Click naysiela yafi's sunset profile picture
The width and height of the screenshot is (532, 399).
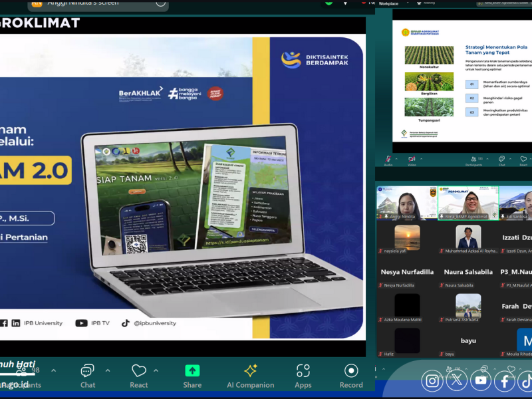(407, 237)
